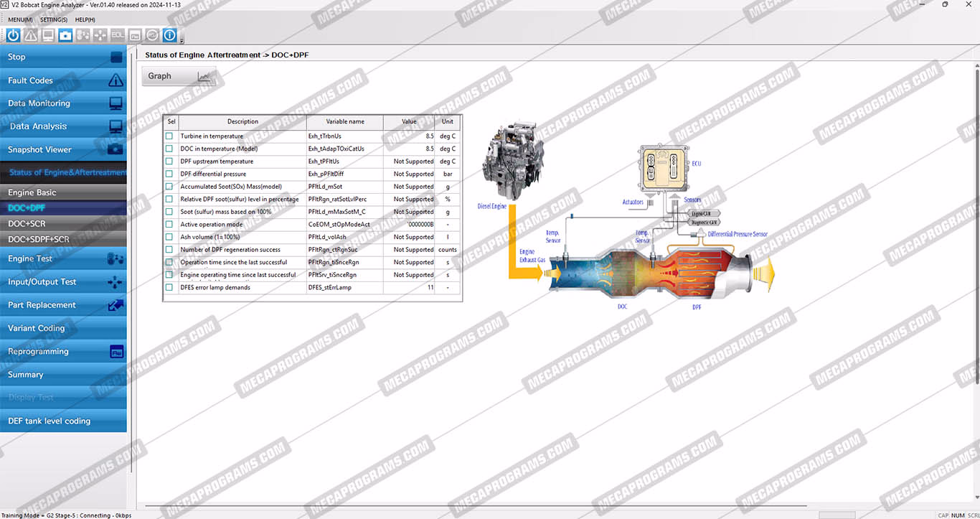Image resolution: width=980 pixels, height=519 pixels.
Task: Check the Accumulated Soot(SOx) Mass checkbox
Action: pyautogui.click(x=169, y=187)
